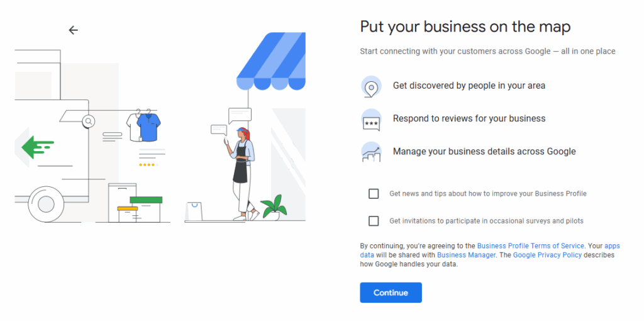Image resolution: width=644 pixels, height=321 pixels.
Task: Open the apps data link
Action: point(612,245)
